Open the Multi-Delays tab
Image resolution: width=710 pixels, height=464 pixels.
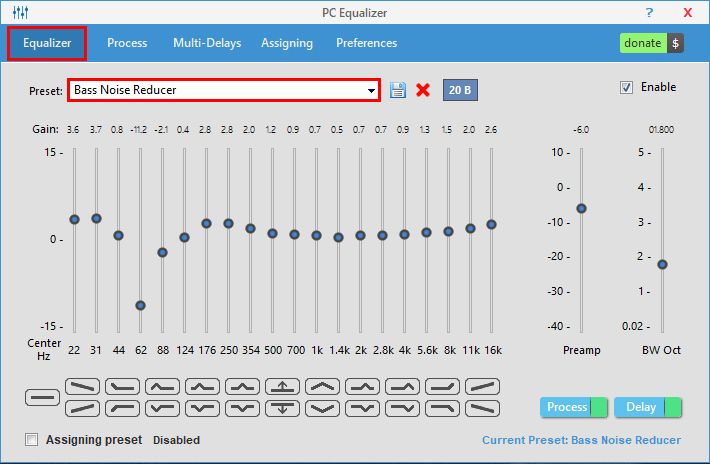[207, 43]
